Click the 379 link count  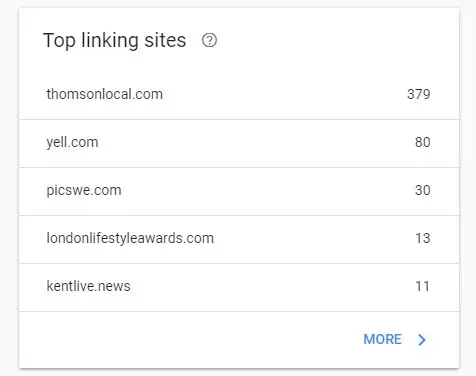pos(419,94)
